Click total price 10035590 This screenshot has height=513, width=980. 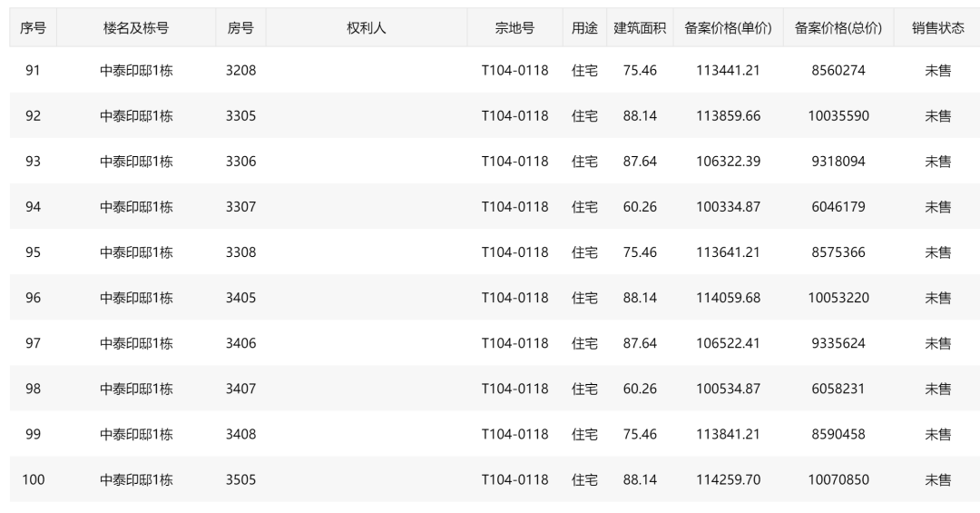[838, 115]
